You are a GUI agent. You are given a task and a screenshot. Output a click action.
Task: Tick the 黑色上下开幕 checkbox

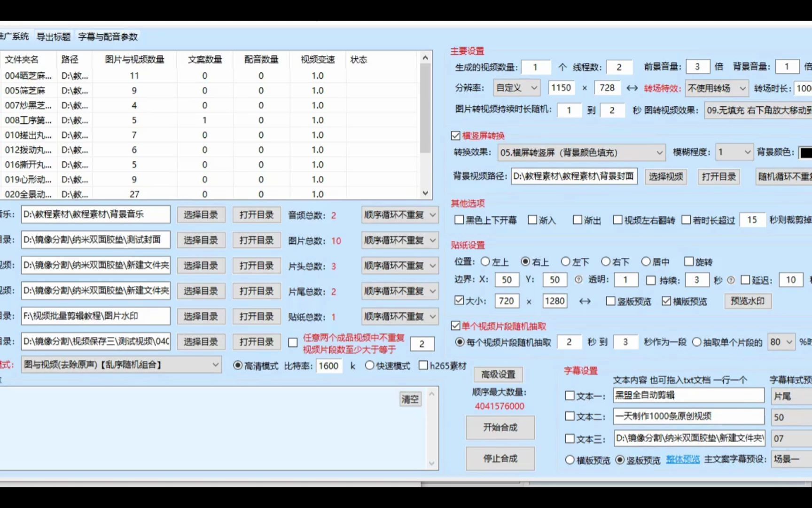(x=459, y=220)
